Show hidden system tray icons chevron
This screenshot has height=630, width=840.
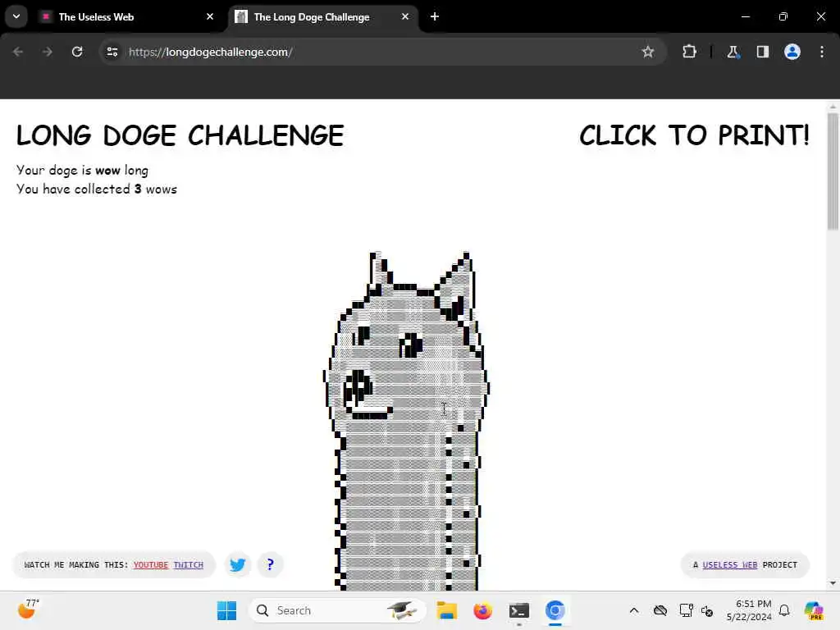coord(634,610)
